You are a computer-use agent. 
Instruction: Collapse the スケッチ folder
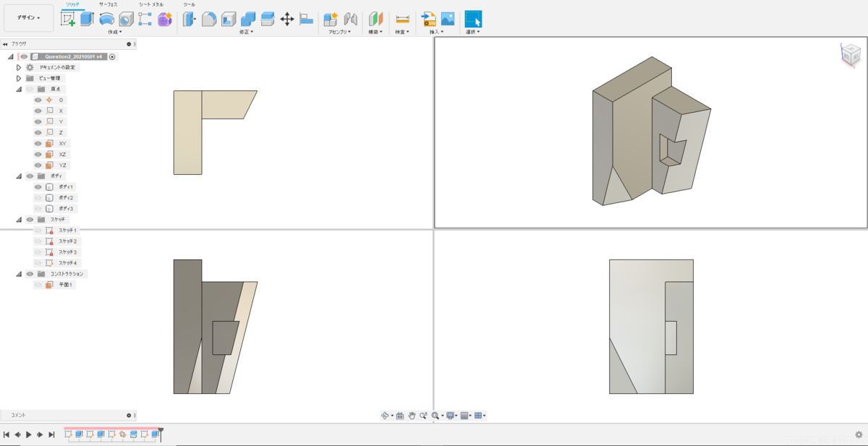pyautogui.click(x=19, y=219)
